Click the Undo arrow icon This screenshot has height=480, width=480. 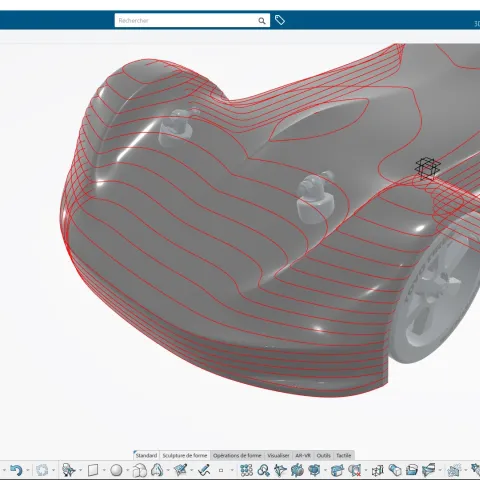click(16, 470)
